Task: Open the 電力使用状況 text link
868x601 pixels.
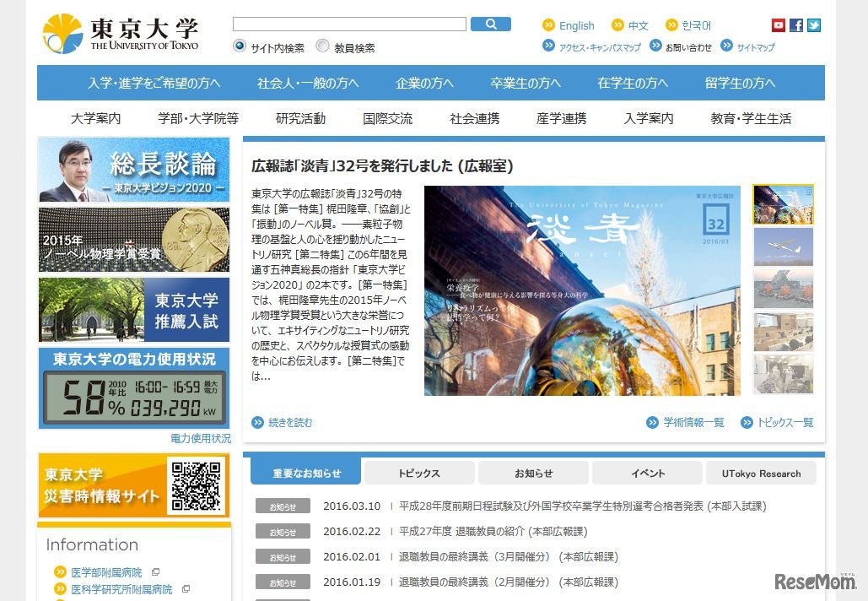Action: point(201,439)
